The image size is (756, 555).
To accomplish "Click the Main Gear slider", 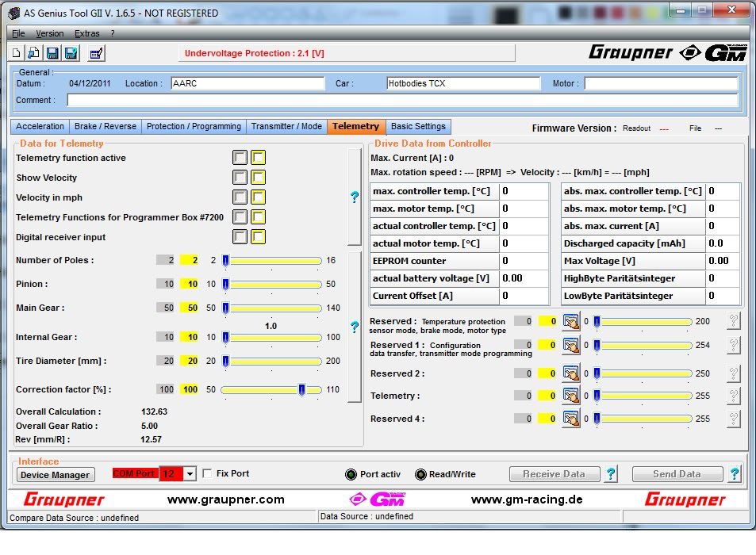I will [x=271, y=308].
